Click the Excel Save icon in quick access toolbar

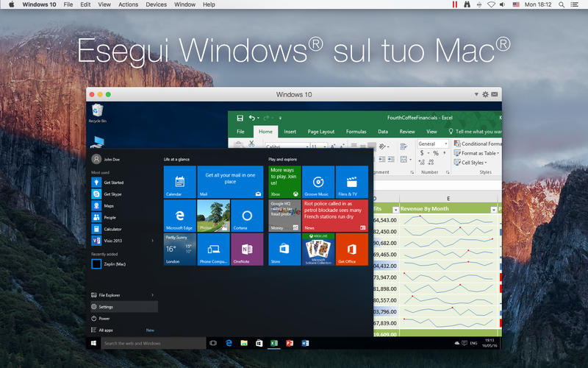(240, 118)
